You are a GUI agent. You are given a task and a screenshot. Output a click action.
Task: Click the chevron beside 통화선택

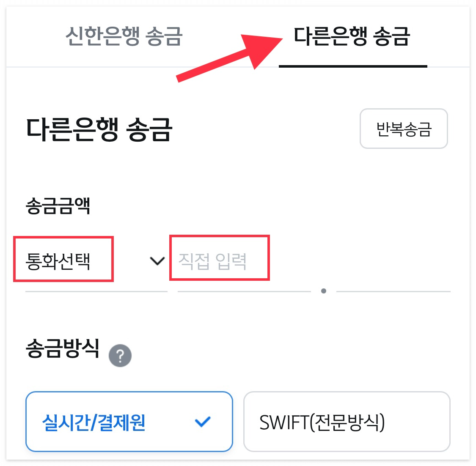[x=157, y=261]
